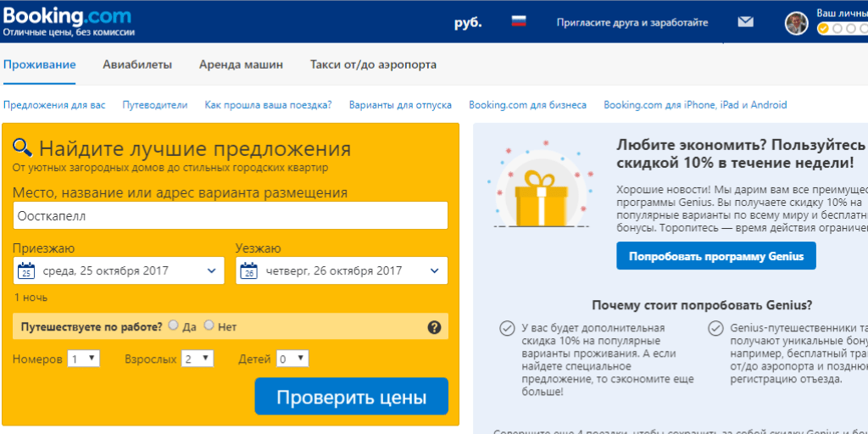
Task: Click the question mark help icon
Action: (x=434, y=327)
